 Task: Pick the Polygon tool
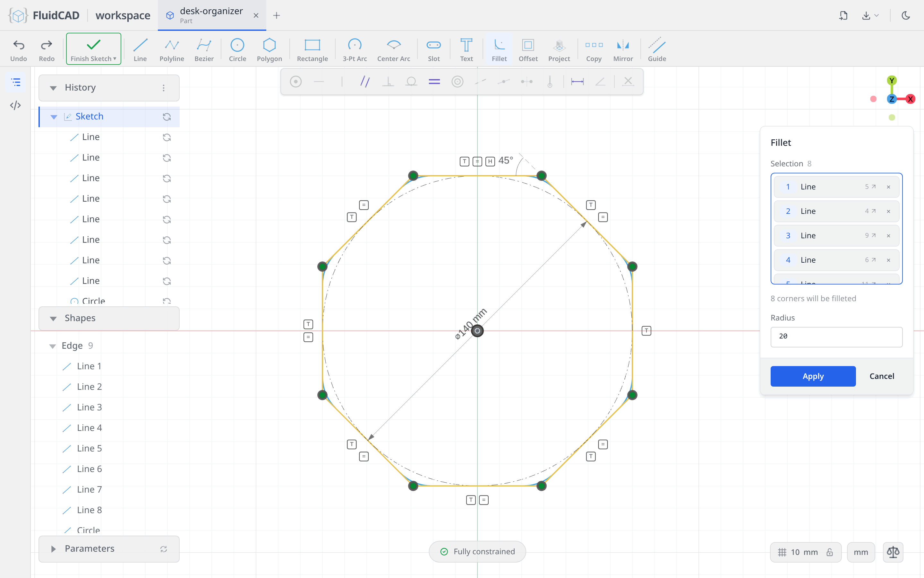[x=269, y=50]
